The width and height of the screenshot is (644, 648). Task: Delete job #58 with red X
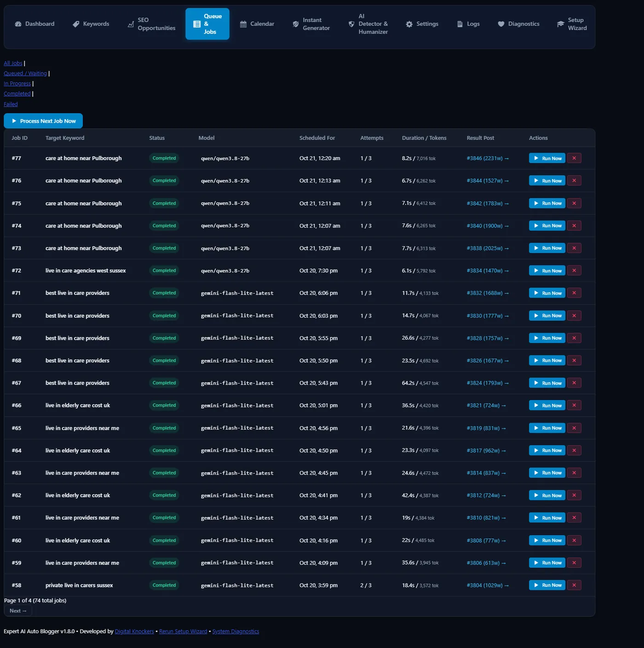[574, 585]
